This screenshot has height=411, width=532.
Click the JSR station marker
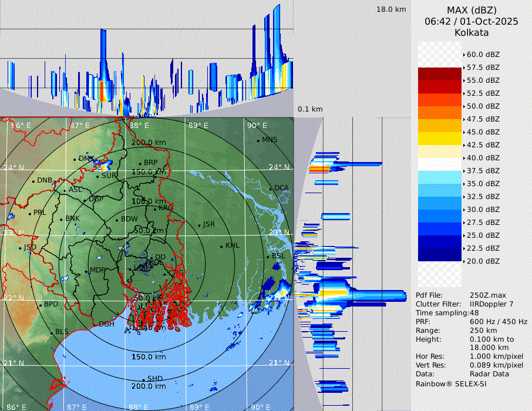click(x=198, y=225)
